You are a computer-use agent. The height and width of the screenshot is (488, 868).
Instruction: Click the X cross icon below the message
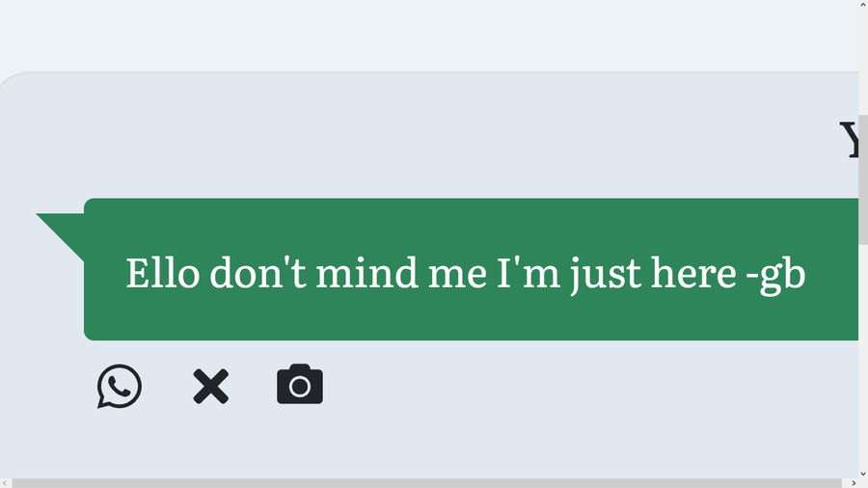tap(210, 387)
